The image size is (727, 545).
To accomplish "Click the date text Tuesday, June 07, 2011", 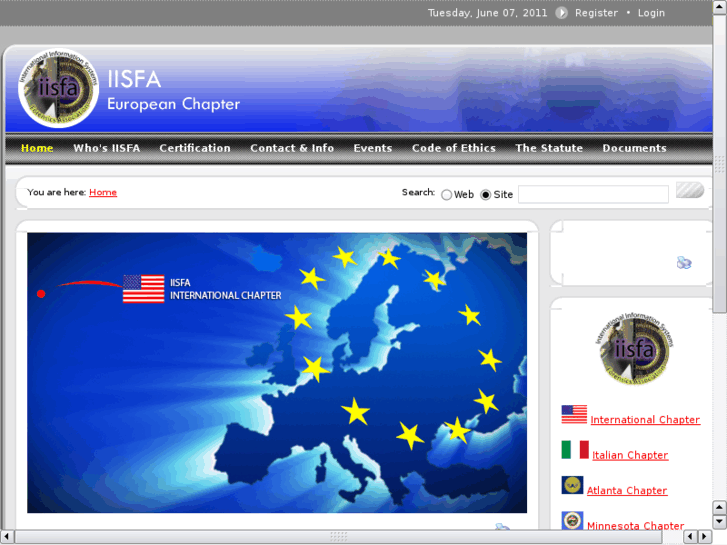I will click(x=487, y=13).
